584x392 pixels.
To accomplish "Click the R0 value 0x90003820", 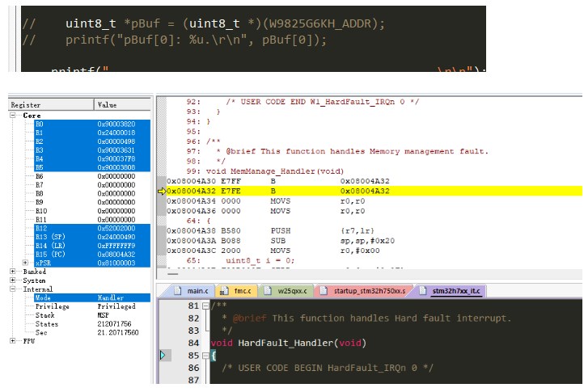I will pos(116,124).
